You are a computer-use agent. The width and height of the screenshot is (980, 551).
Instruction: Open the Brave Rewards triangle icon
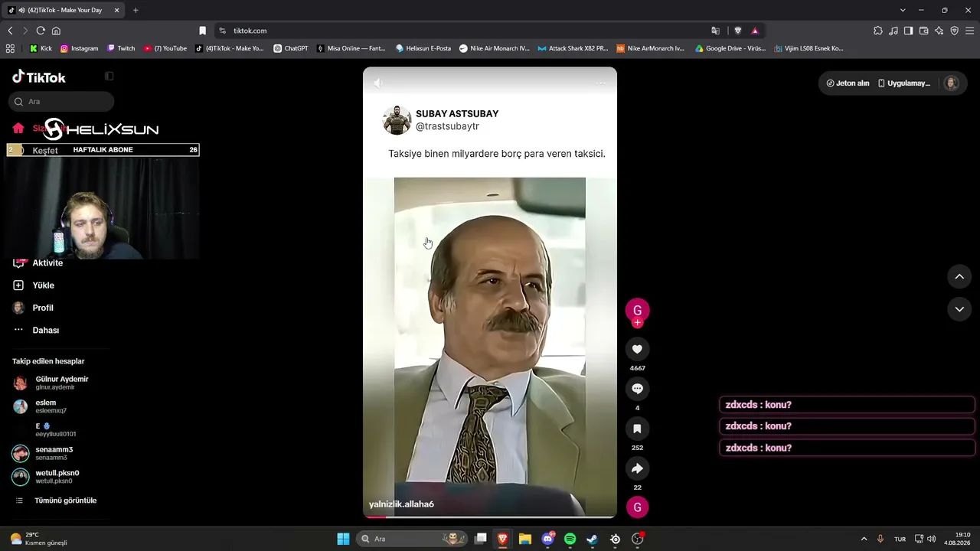[755, 31]
